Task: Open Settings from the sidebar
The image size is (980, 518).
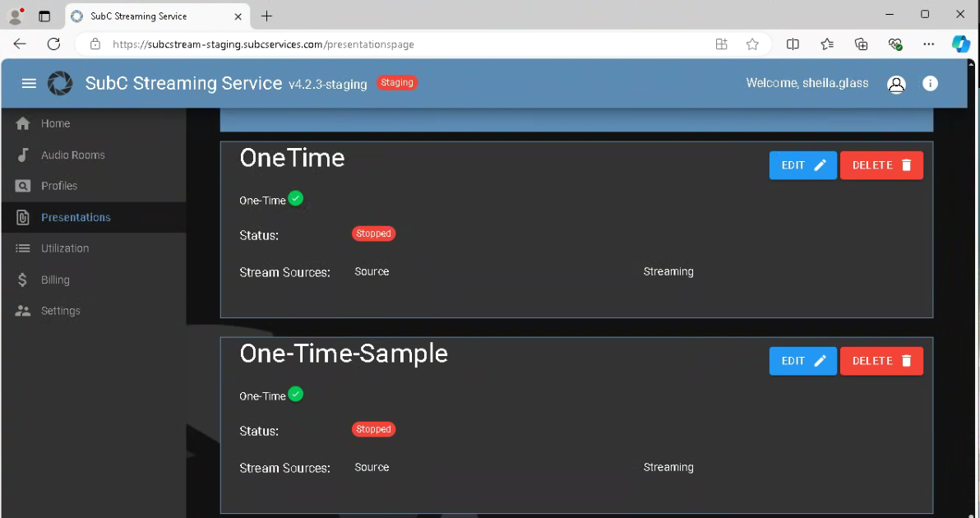Action: (x=60, y=311)
